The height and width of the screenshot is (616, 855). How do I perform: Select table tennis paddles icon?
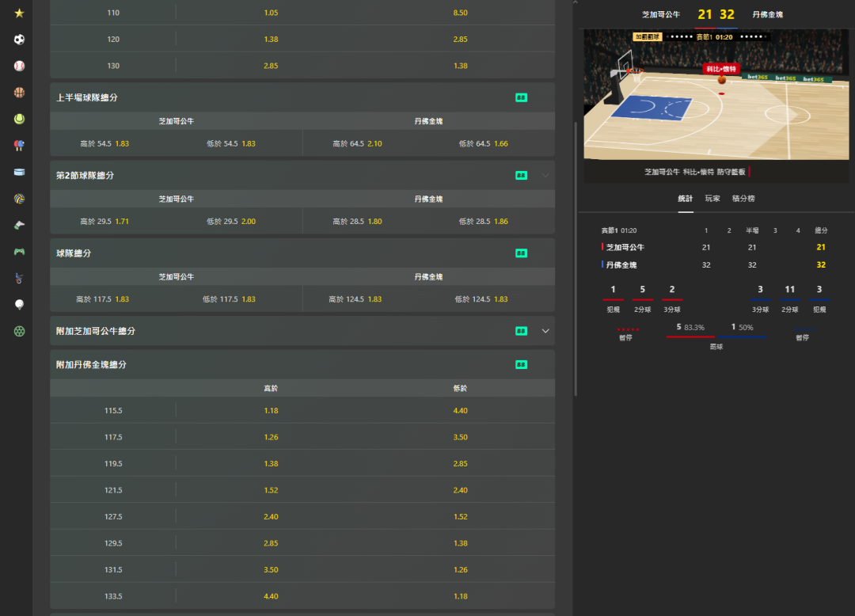click(x=19, y=146)
